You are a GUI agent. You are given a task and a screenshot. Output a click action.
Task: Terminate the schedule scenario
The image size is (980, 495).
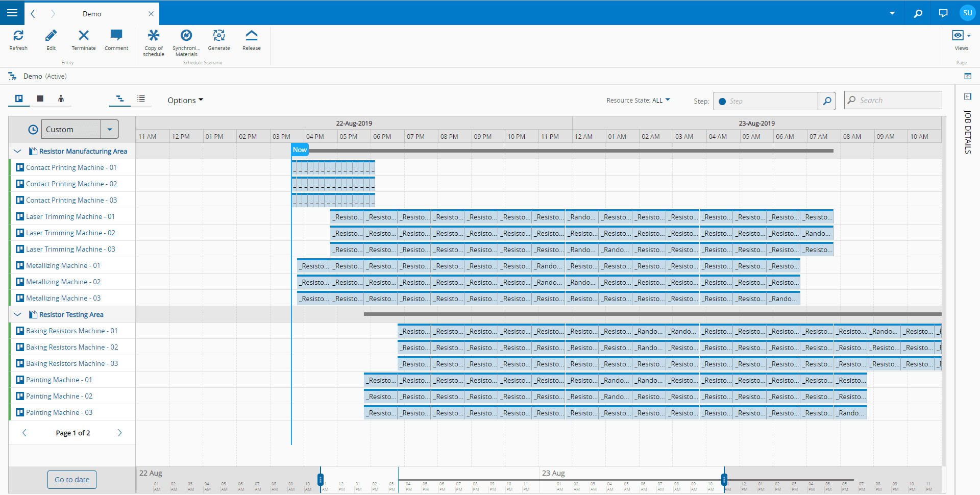(x=84, y=36)
